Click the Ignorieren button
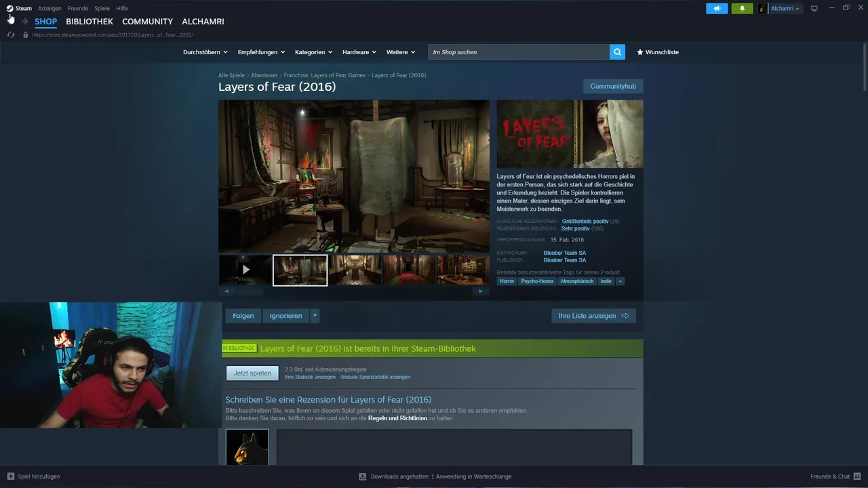Image resolution: width=868 pixels, height=488 pixels. point(286,316)
